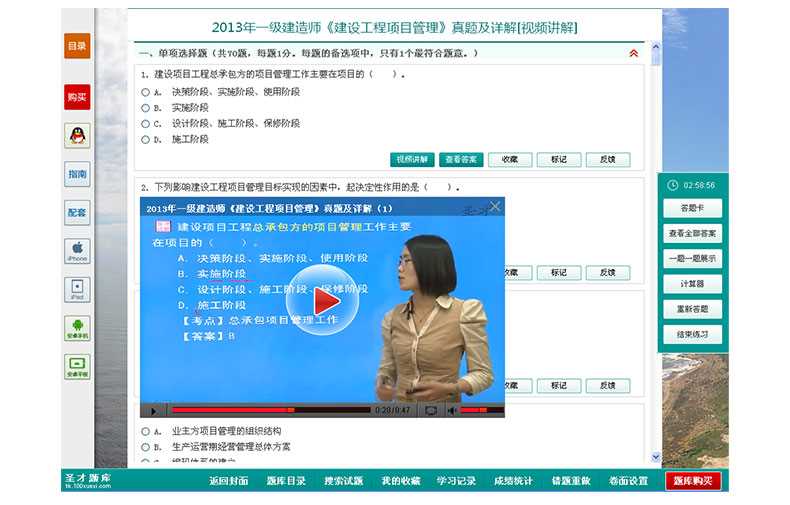This screenshot has width=790, height=505.
Task: Open 题库目录 in the bottom menu
Action: 286,481
